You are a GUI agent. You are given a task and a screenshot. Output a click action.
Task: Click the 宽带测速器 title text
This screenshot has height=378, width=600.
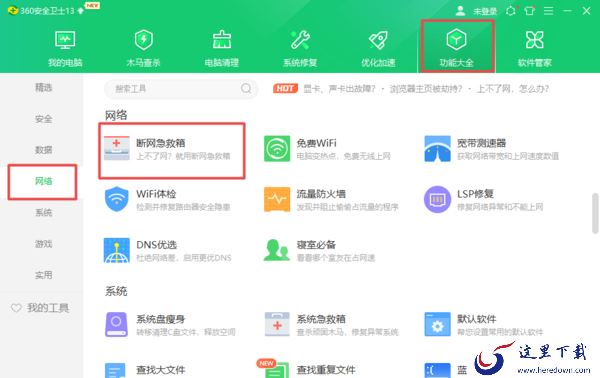click(481, 143)
